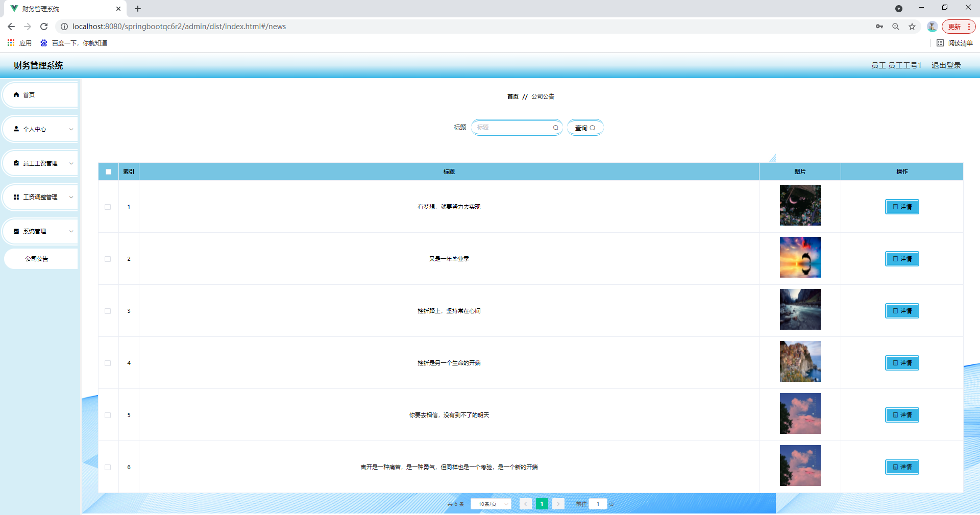This screenshot has height=515, width=980.
Task: Click the home icon in sidebar
Action: 16,95
